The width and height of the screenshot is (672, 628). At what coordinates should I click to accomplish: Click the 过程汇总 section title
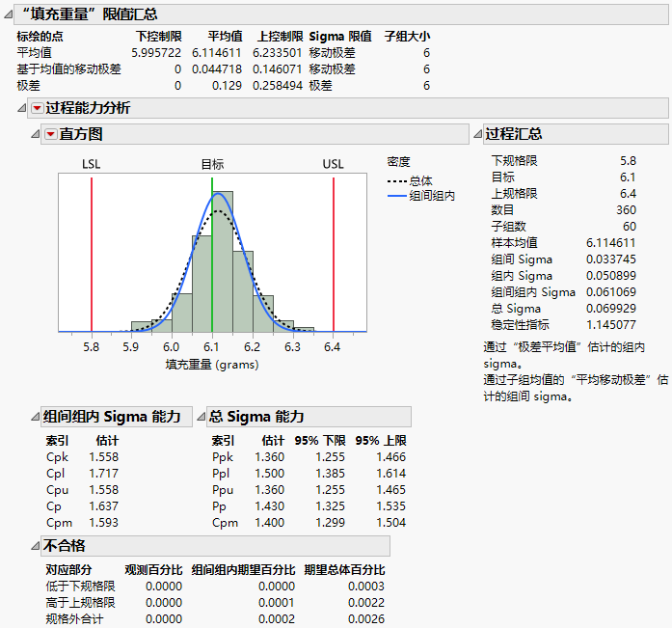tap(513, 134)
